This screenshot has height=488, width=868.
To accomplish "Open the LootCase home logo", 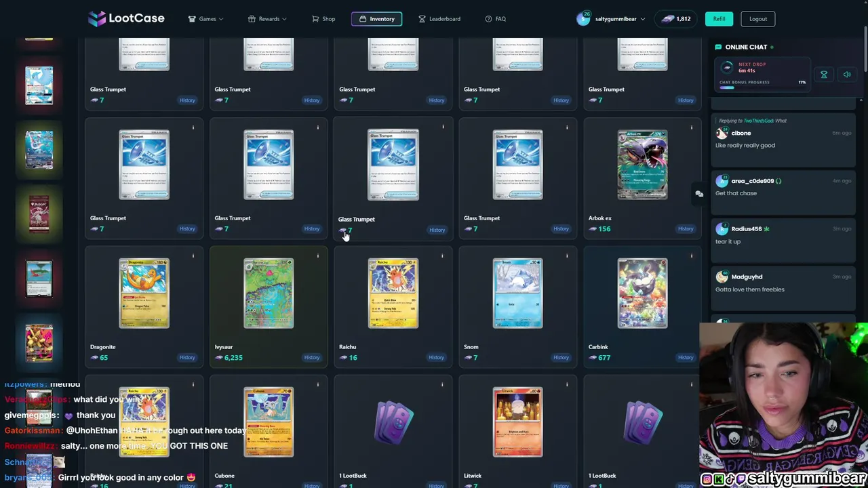I will click(x=126, y=18).
